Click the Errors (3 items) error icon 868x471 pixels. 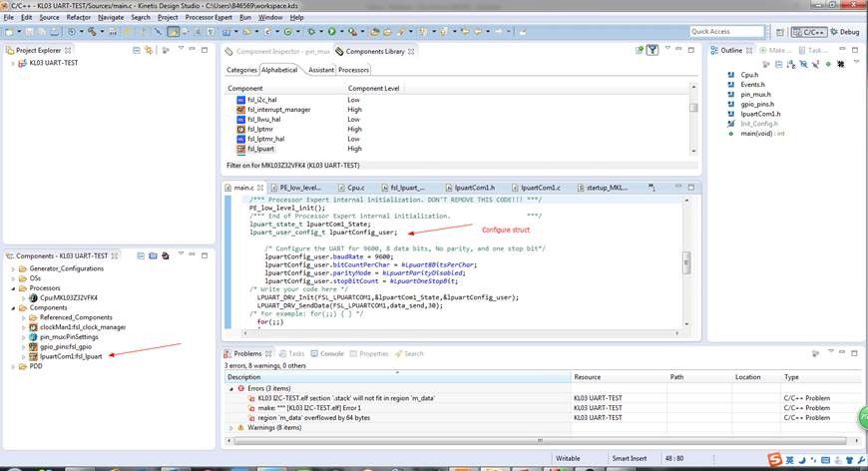pos(240,388)
